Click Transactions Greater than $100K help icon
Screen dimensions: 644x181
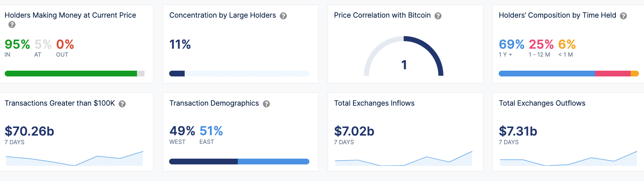point(122,104)
